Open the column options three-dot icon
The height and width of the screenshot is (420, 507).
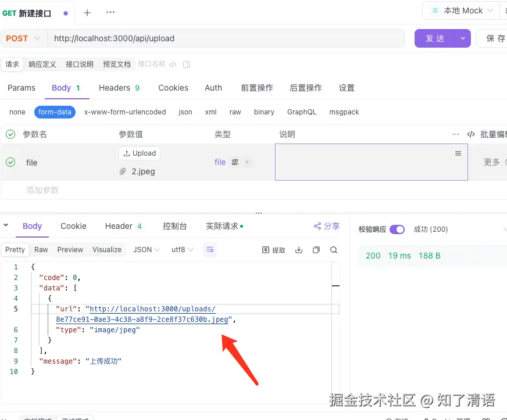(456, 134)
